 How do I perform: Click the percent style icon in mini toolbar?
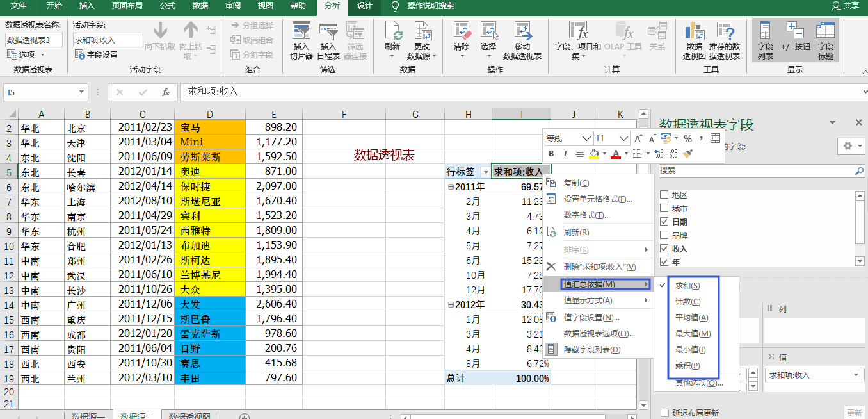pyautogui.click(x=687, y=138)
